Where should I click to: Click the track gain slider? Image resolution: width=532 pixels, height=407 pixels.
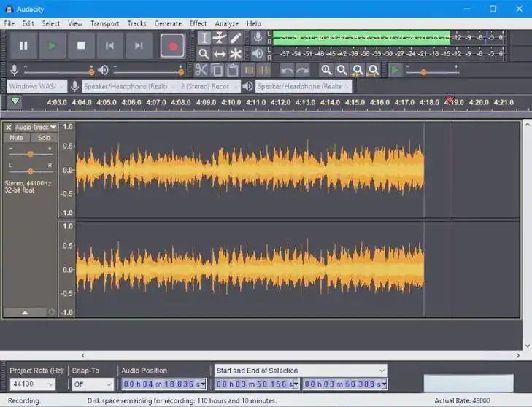[x=31, y=154]
